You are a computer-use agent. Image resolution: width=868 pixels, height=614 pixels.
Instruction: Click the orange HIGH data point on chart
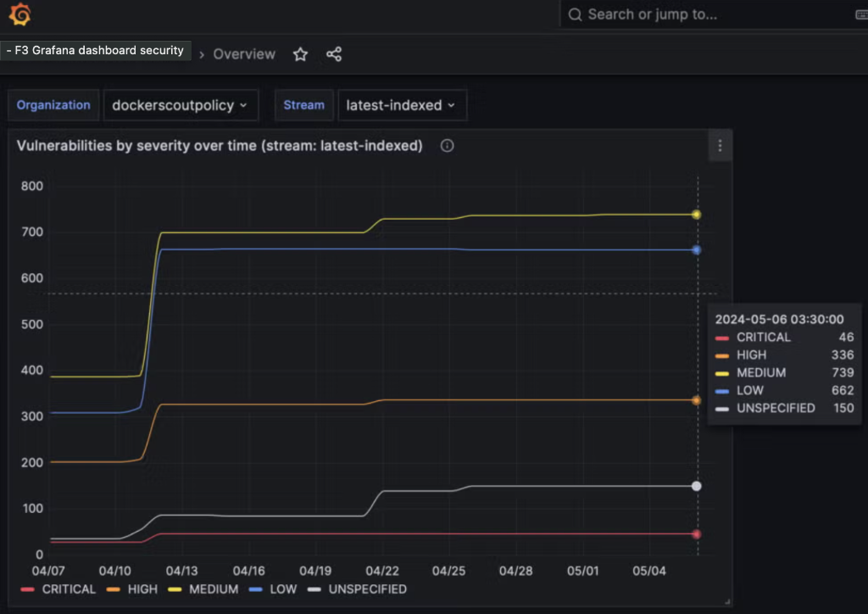[x=697, y=400]
